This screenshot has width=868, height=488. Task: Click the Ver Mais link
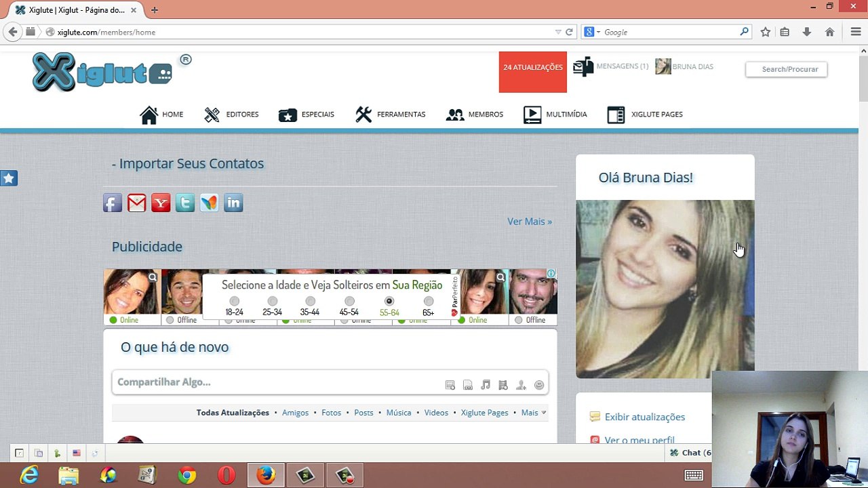(530, 222)
